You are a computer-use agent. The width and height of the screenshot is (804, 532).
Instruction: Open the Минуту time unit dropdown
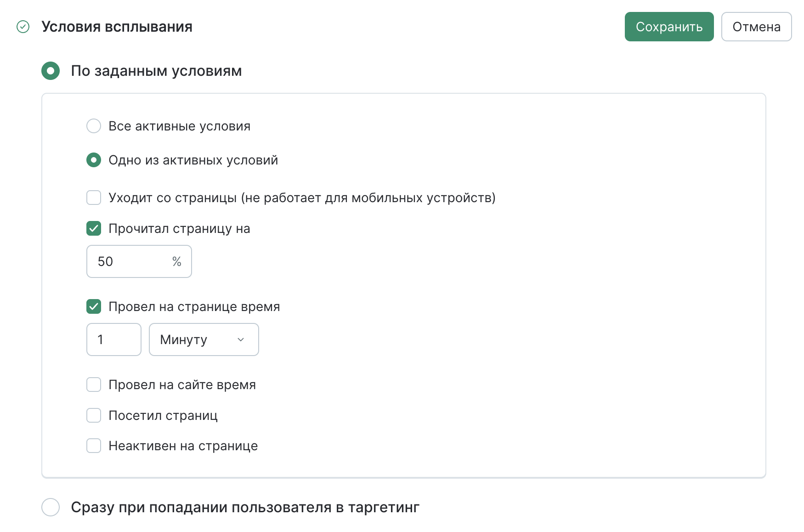coord(198,340)
